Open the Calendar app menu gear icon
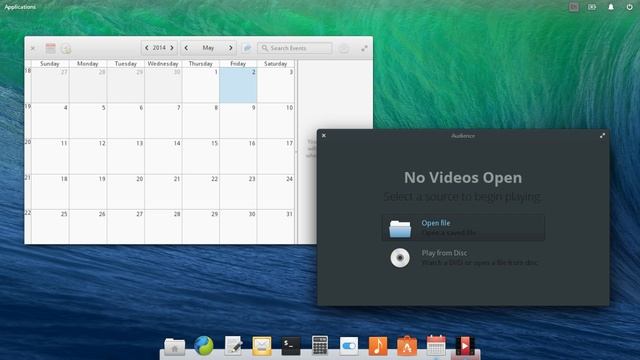 (344, 48)
